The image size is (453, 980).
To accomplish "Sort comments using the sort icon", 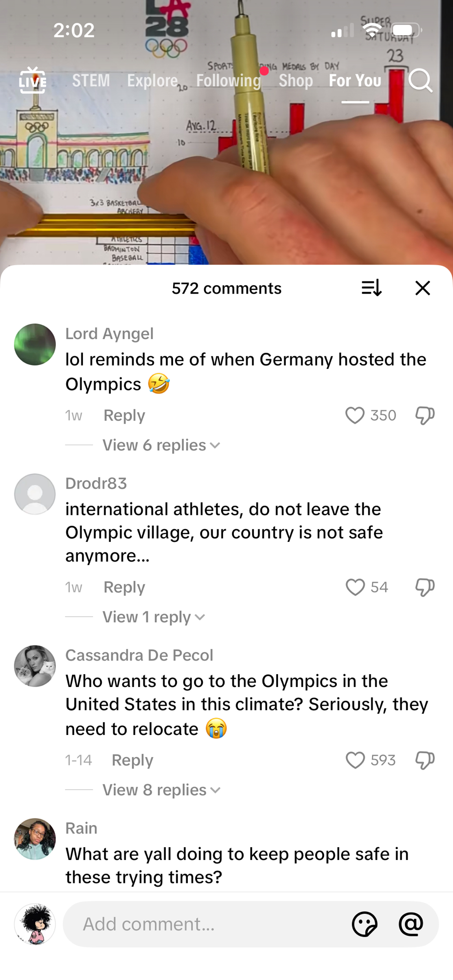I will [x=371, y=288].
